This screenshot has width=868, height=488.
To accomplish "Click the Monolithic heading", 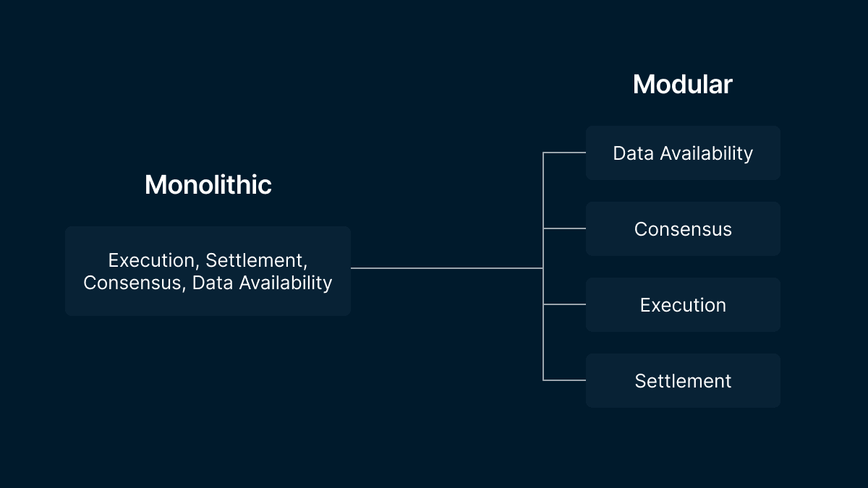I will (208, 185).
